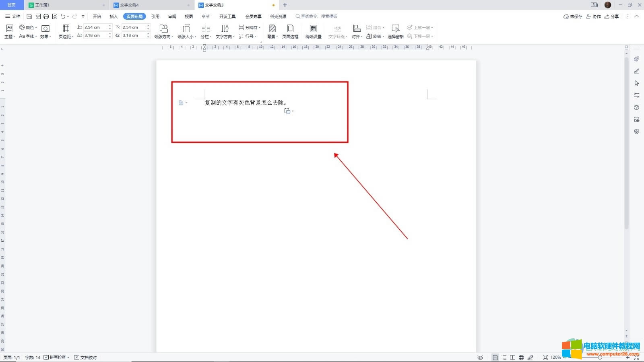Toggle eye protection mode icon in status bar
Screen dimensions: 644x362
click(x=480, y=357)
